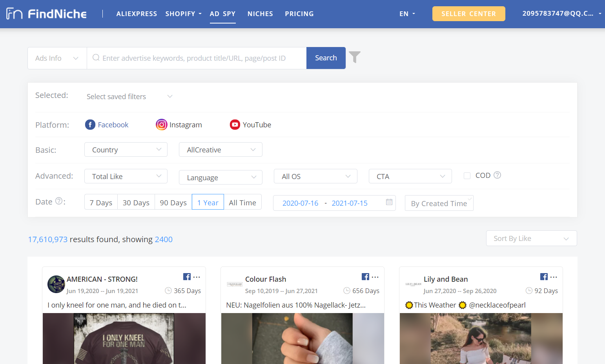Screen dimensions: 605x364
Task: Open the AllCreative dropdown
Action: 220,150
